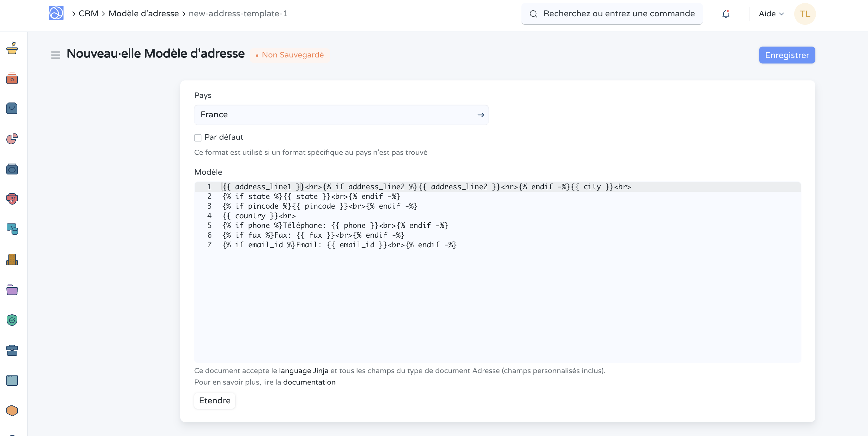Expand the Aide help dropdown

coord(771,14)
